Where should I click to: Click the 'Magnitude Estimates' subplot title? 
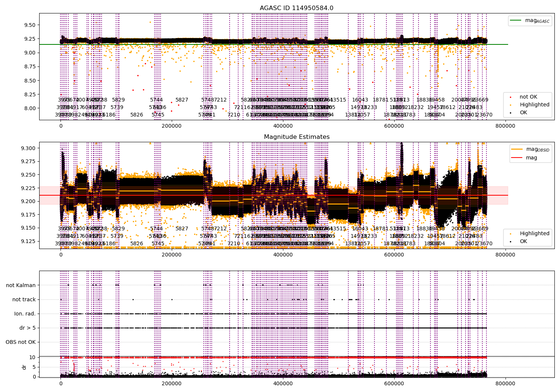click(296, 137)
